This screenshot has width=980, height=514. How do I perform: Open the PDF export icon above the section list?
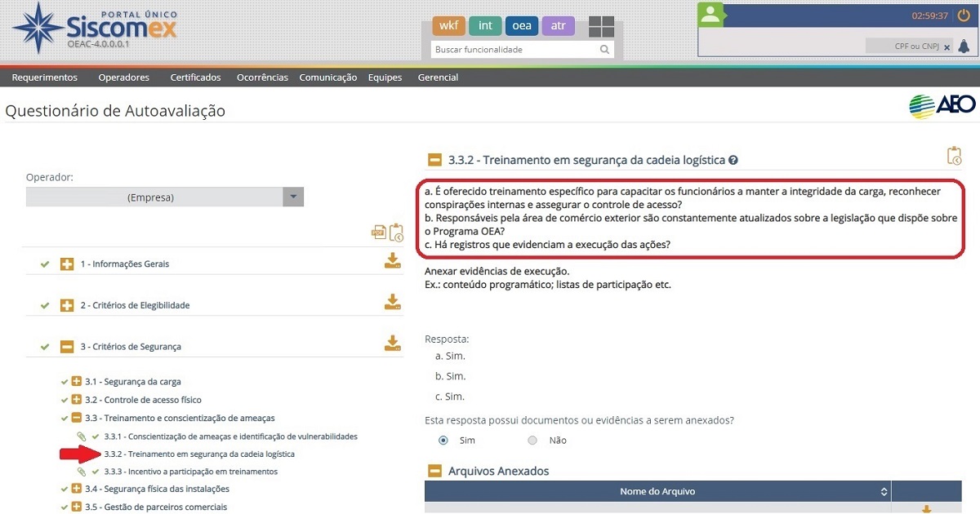[x=378, y=232]
